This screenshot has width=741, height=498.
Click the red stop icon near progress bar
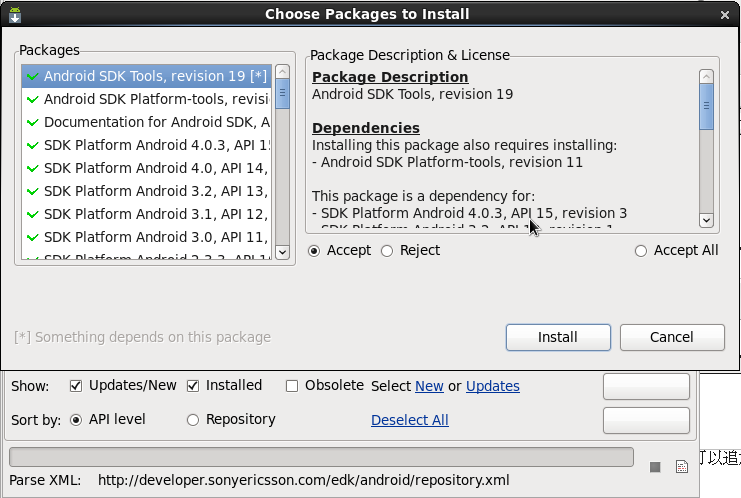point(655,467)
